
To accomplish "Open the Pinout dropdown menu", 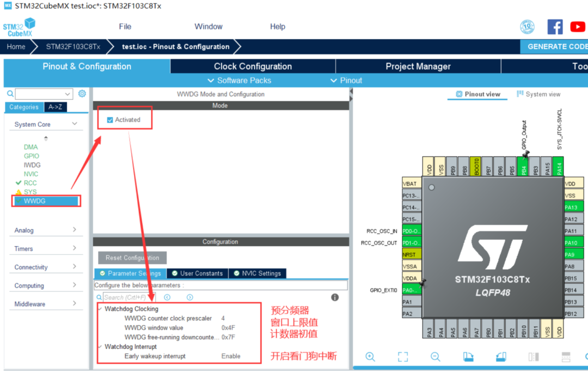I will (x=346, y=80).
